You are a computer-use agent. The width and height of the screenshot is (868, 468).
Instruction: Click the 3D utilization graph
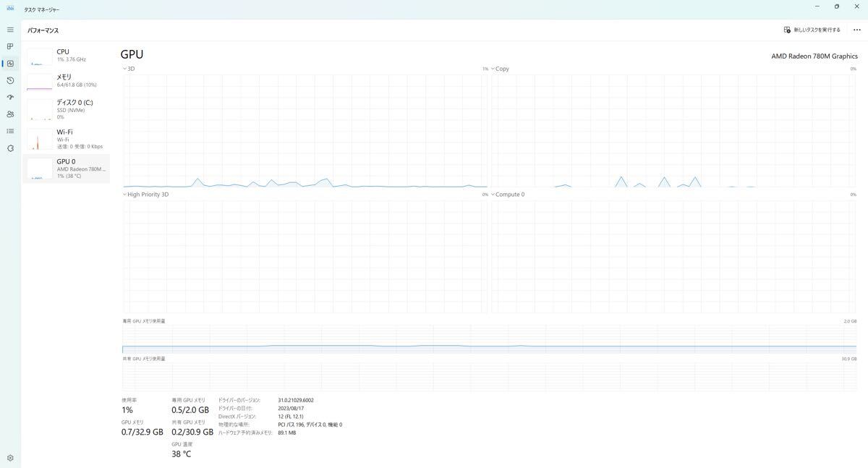point(305,131)
